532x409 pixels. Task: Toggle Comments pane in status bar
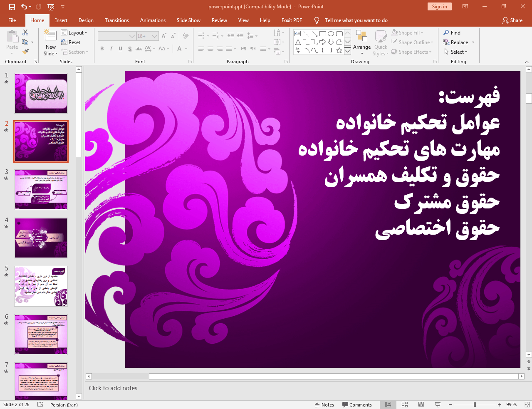357,404
